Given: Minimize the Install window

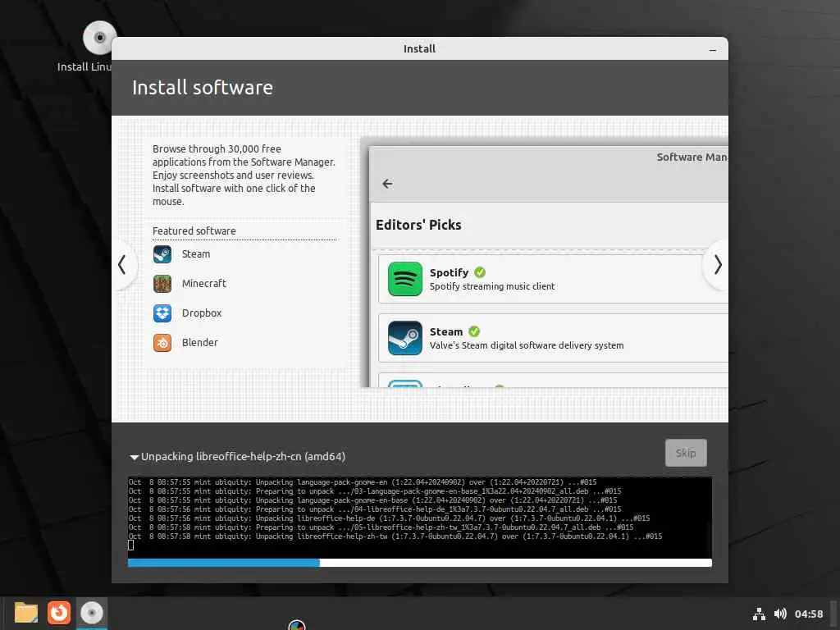Looking at the screenshot, I should pos(713,50).
